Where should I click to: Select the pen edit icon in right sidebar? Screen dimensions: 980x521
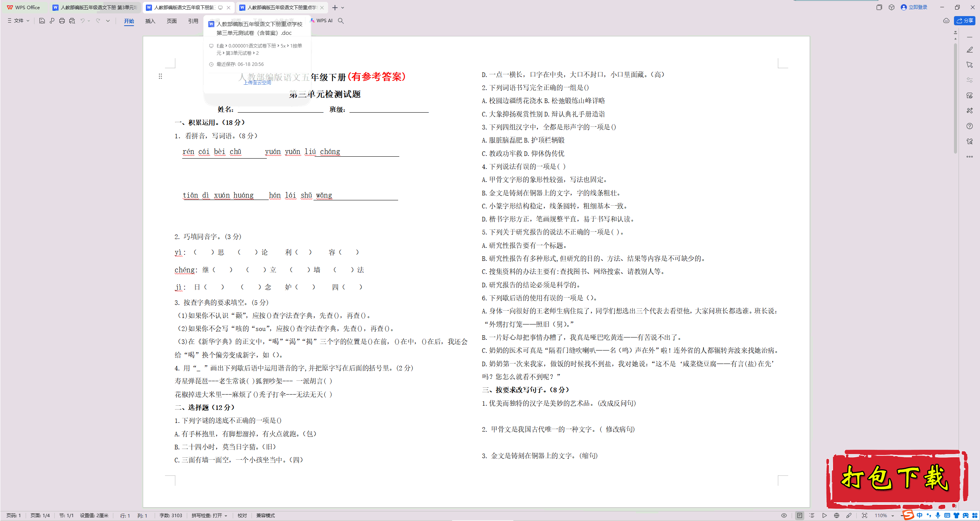point(970,50)
